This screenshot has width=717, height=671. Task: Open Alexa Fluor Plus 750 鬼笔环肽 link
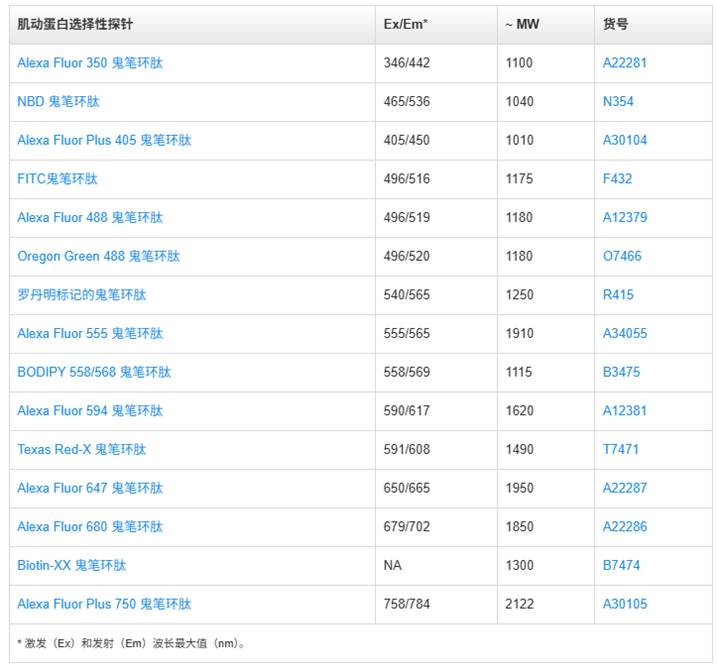click(104, 604)
